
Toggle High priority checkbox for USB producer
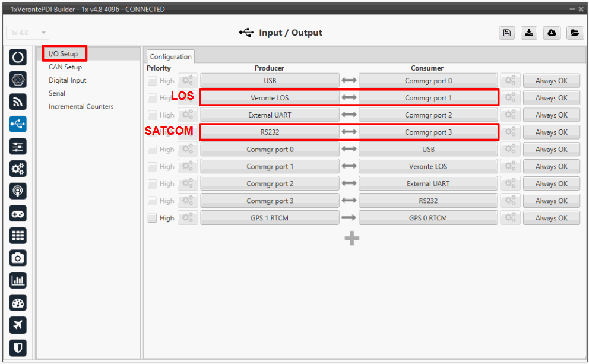tap(153, 81)
